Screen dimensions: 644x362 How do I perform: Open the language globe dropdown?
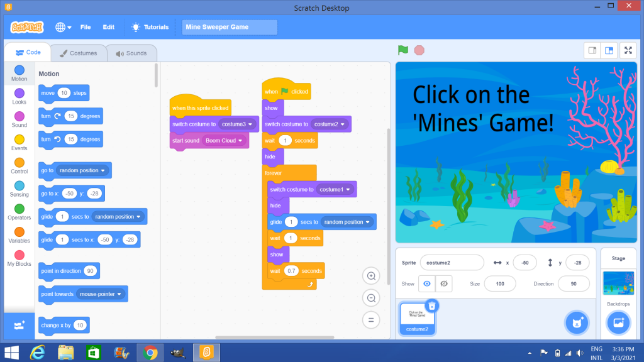point(63,27)
